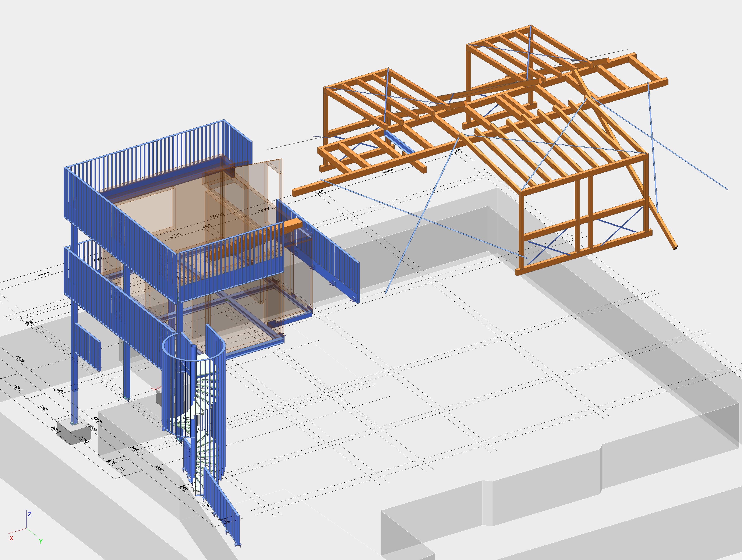Viewport: 742px width, 560px height.
Task: Select the 15540 dimension label
Action: click(92, 428)
